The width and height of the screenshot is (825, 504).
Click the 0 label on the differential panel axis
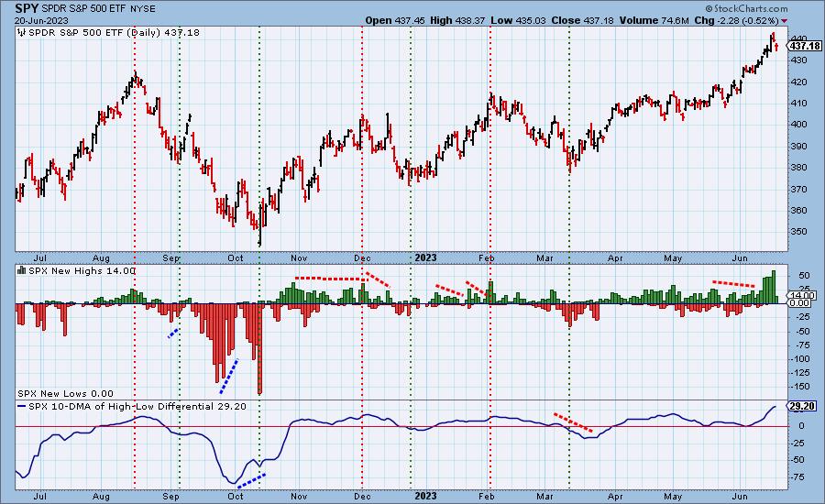(801, 426)
